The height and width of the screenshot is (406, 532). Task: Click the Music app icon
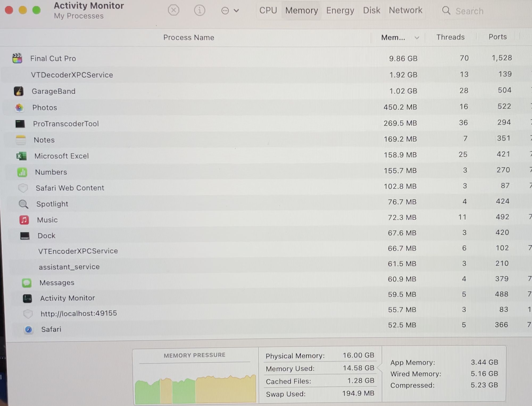tap(24, 220)
